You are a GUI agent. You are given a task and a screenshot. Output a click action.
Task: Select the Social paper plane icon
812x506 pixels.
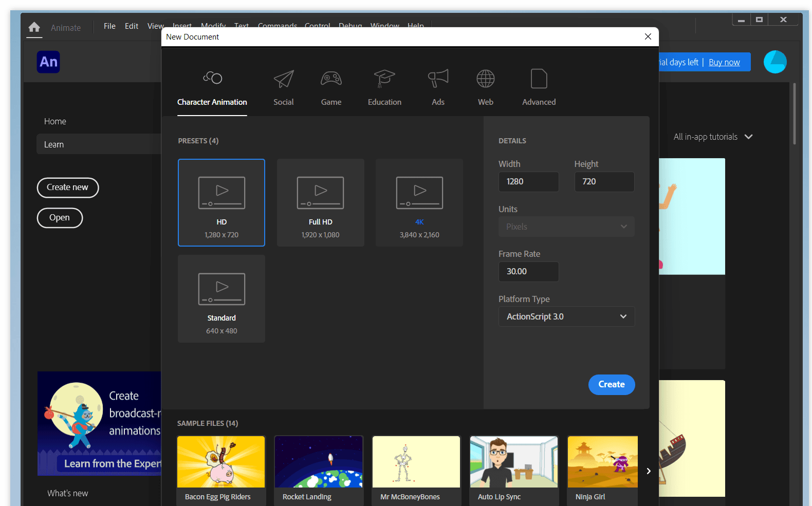point(283,79)
